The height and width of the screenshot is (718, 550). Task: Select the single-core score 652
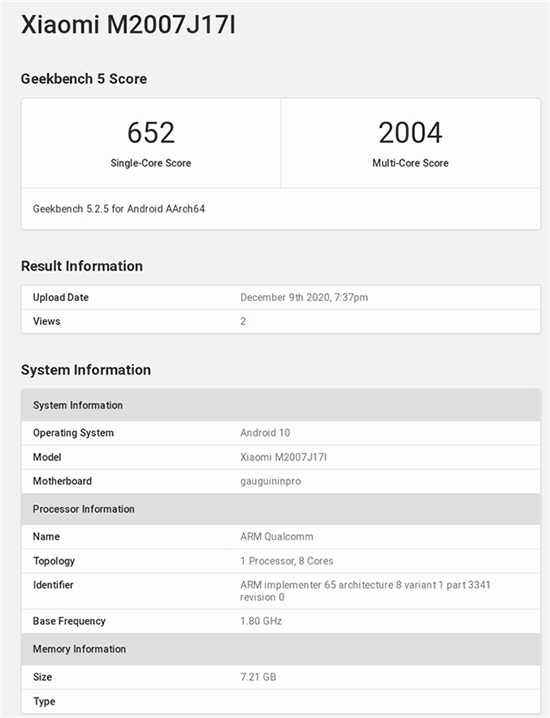tap(151, 133)
